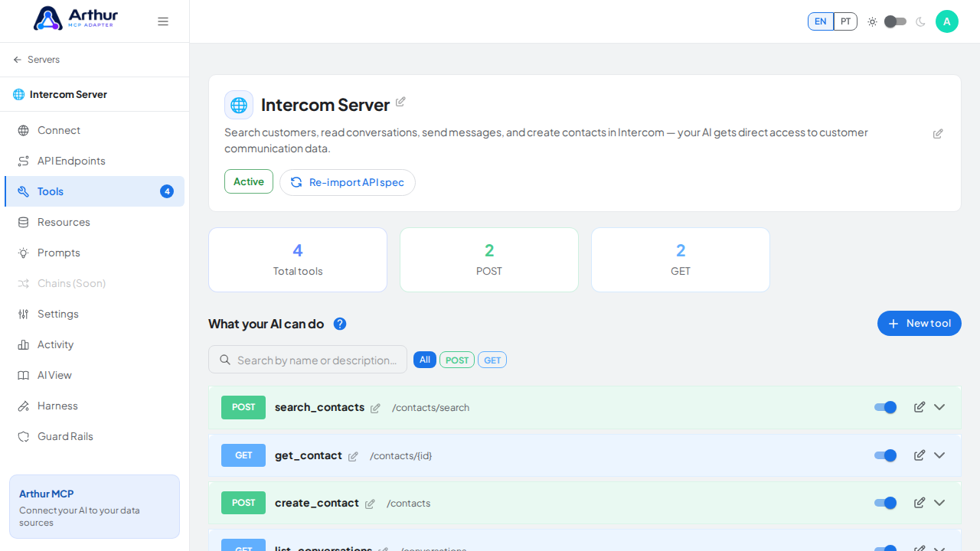Expand the get_contact tool details
980x551 pixels.
point(939,455)
